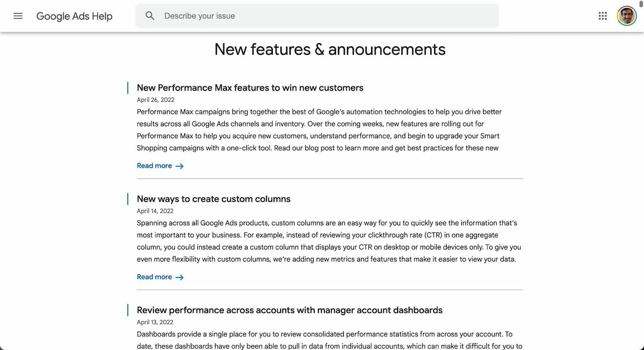Click the Performance Max summary paragraph
The image size is (644, 350).
[x=318, y=130]
